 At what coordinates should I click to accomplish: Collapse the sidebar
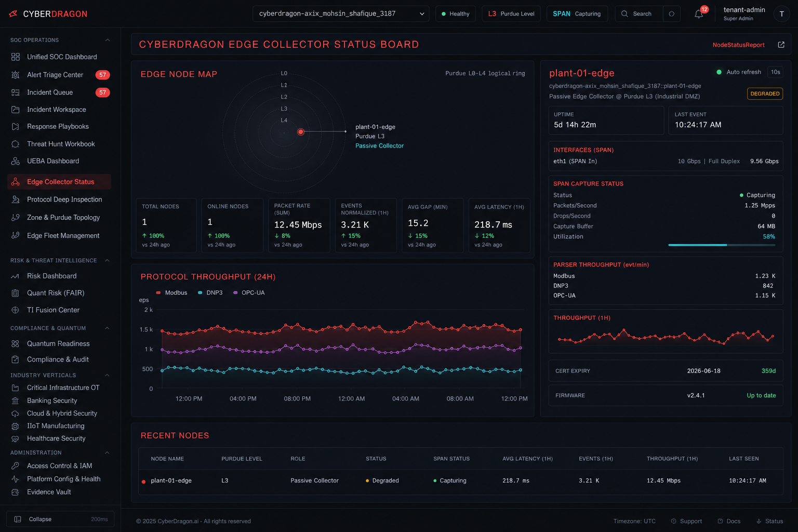click(x=60, y=519)
